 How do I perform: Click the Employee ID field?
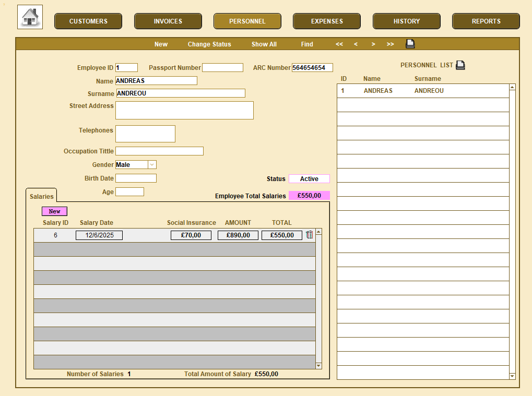pyautogui.click(x=126, y=67)
